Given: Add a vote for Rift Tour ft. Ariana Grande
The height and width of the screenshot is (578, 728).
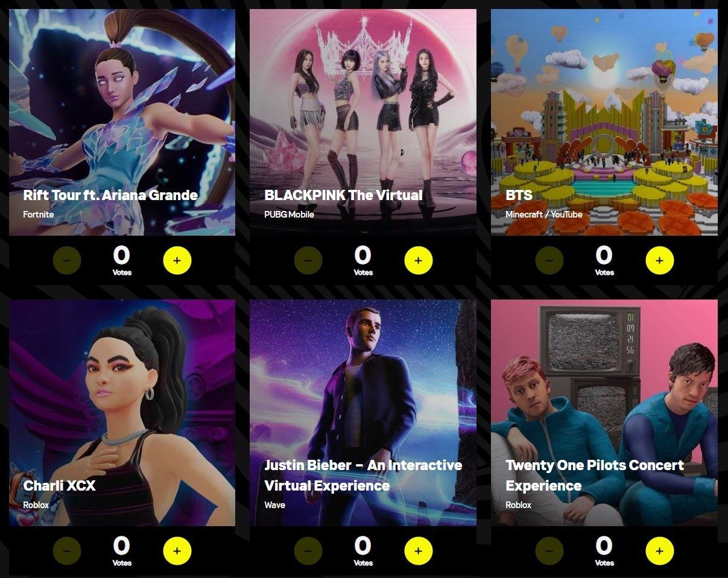Looking at the screenshot, I should [x=177, y=260].
